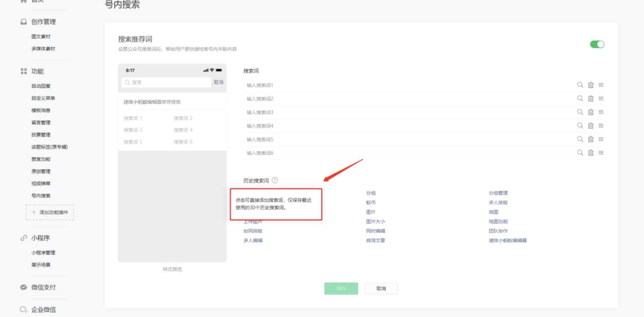
Task: Click the 添加功能插件 option
Action: (50, 212)
